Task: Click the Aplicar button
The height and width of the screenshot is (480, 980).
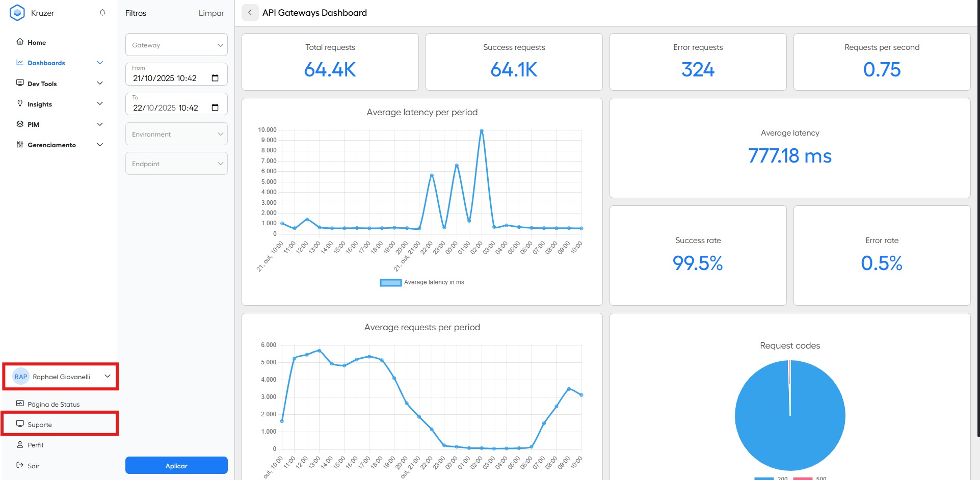Action: coord(176,466)
